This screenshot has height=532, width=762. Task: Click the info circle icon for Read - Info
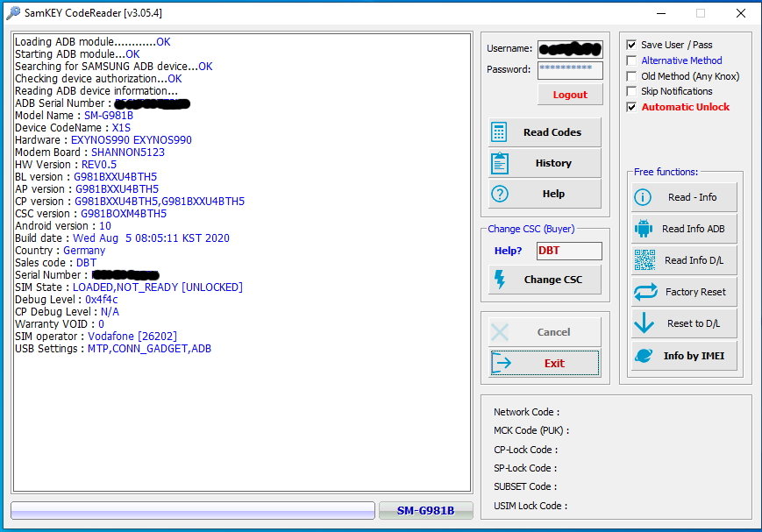pyautogui.click(x=643, y=197)
